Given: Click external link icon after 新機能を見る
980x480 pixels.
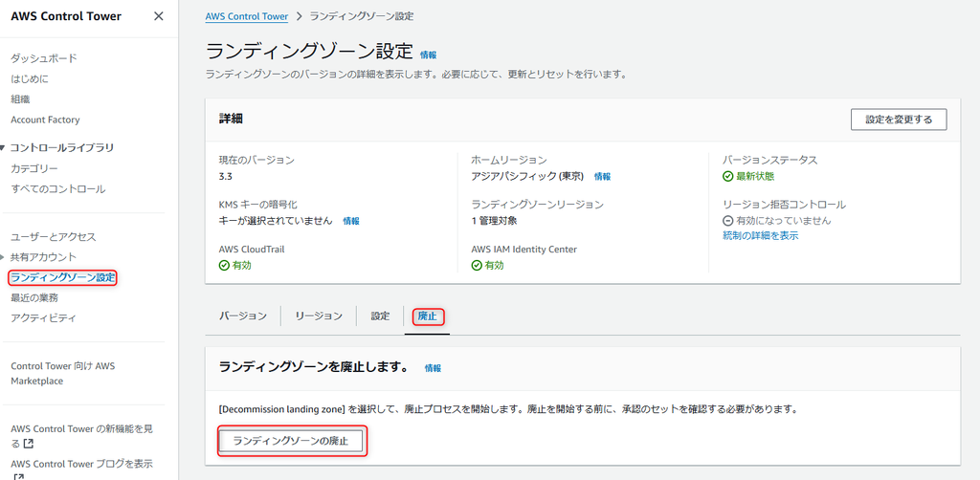Looking at the screenshot, I should [28, 444].
